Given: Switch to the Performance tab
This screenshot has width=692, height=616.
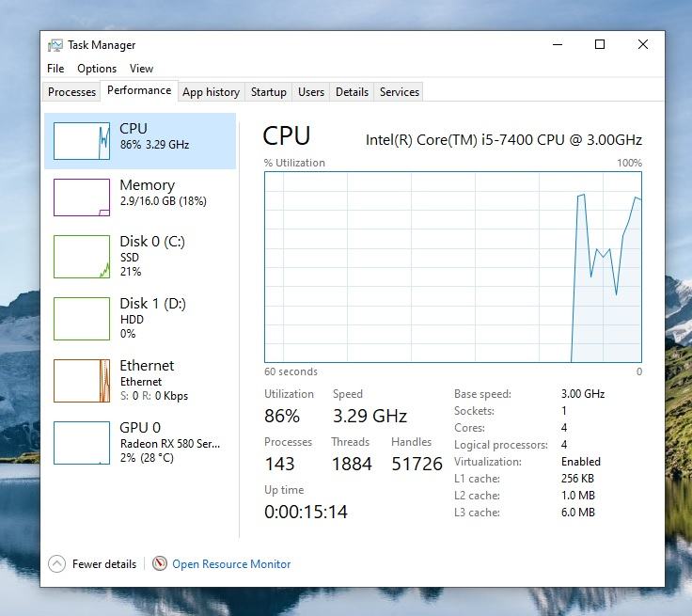Looking at the screenshot, I should tap(139, 90).
